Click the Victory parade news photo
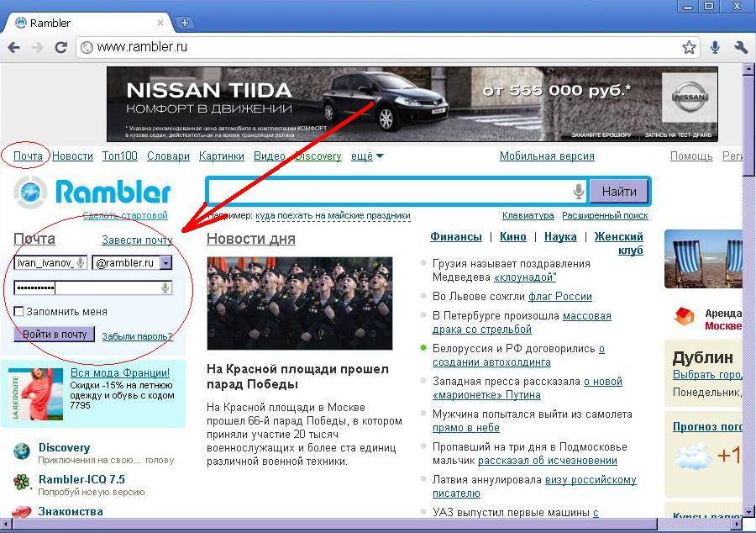Screen dimensions: 756x533 [299, 303]
